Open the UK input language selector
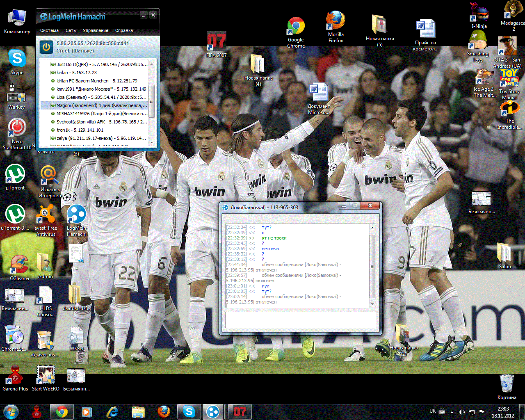 (x=433, y=411)
